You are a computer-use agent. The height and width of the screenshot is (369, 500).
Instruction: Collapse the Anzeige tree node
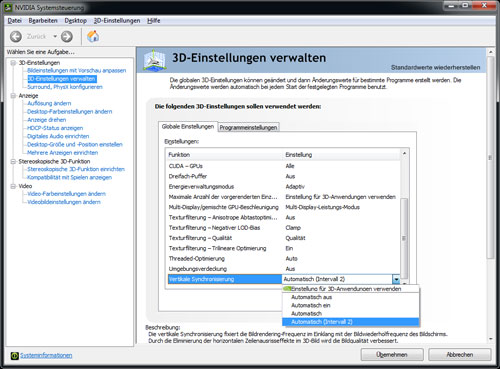pos(13,96)
